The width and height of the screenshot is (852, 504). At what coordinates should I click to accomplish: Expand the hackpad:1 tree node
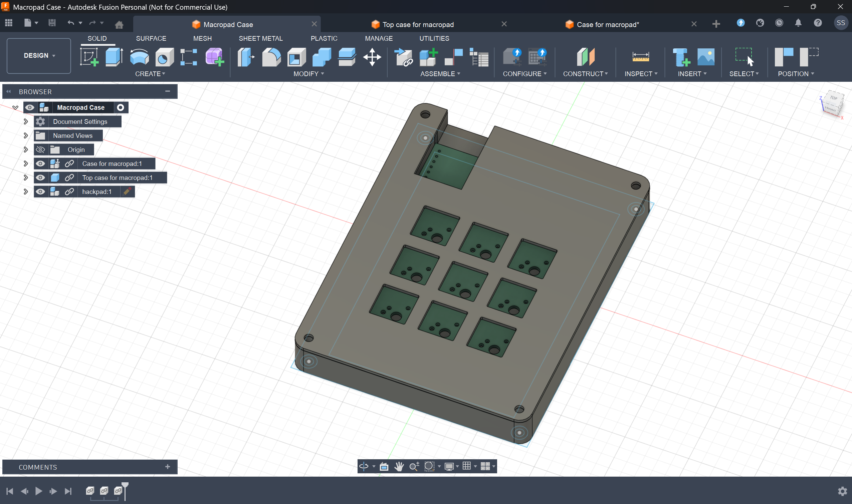point(25,192)
